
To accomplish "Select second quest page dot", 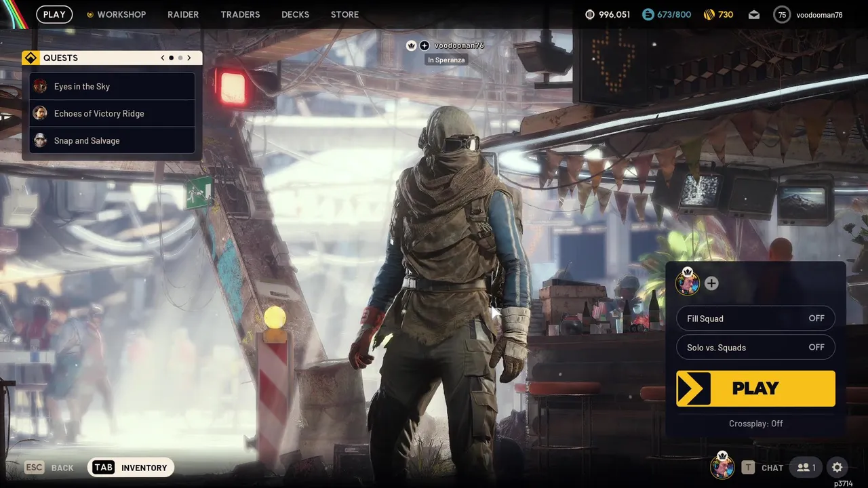I will pos(180,58).
